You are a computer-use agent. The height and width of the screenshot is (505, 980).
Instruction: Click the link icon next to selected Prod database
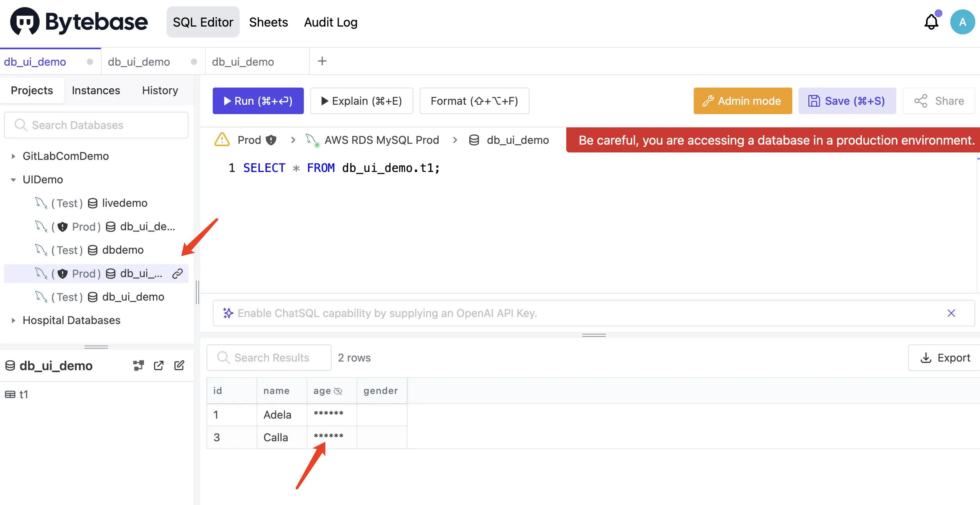click(x=178, y=274)
